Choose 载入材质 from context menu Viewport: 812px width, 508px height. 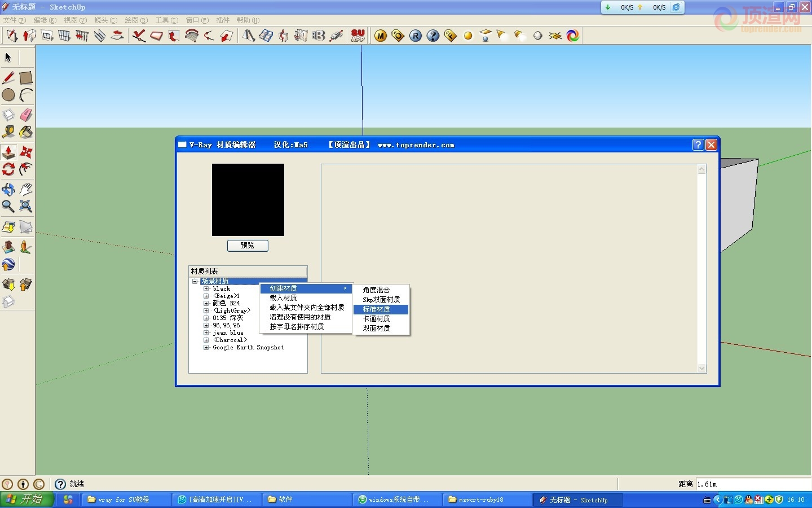(306, 298)
